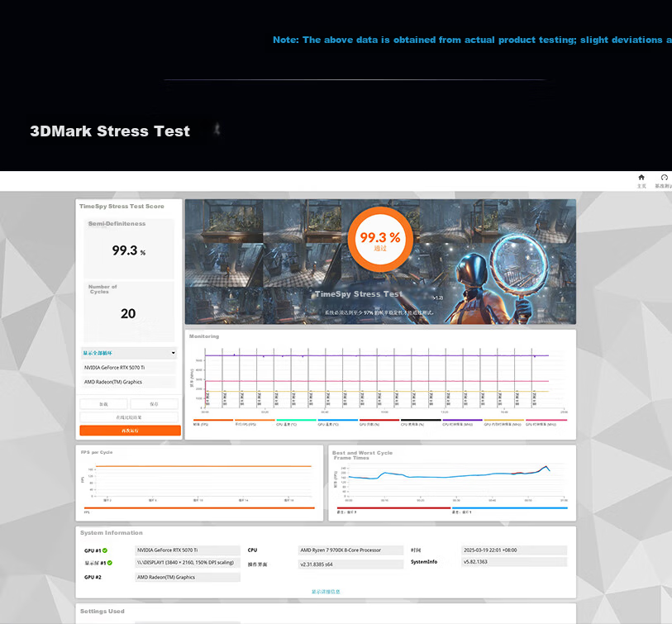This screenshot has width=672, height=624.
Task: Click the green check icon beside display #1
Action: 110,563
